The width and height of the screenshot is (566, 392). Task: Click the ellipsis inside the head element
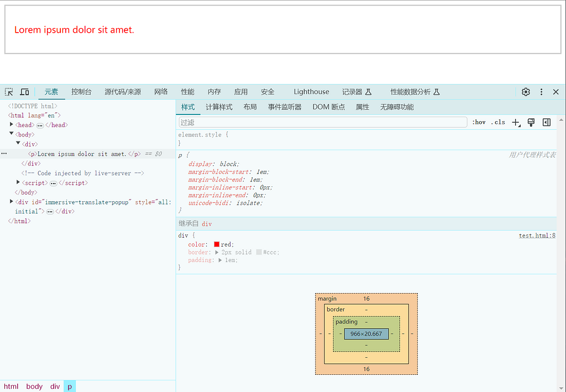click(40, 125)
